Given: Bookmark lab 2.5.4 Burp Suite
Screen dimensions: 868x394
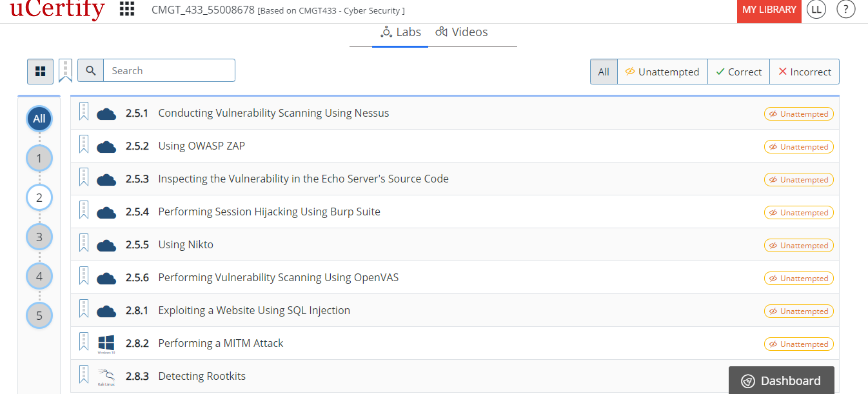Looking at the screenshot, I should point(83,210).
